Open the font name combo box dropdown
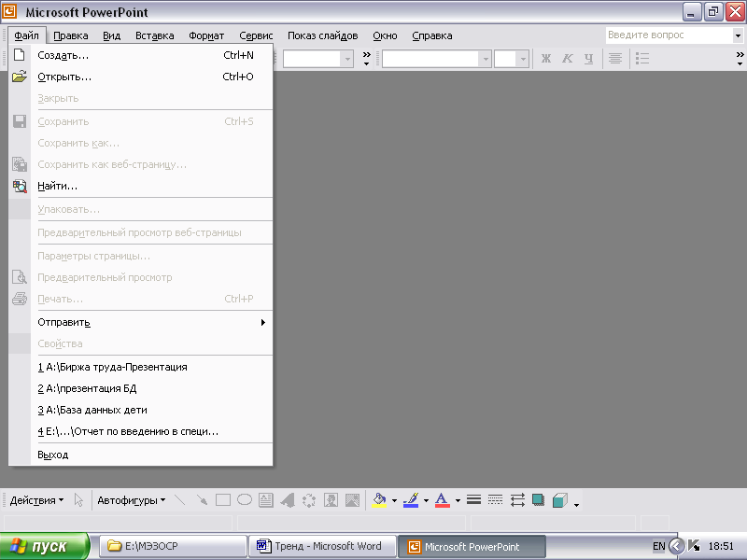The width and height of the screenshot is (747, 560). (x=486, y=59)
